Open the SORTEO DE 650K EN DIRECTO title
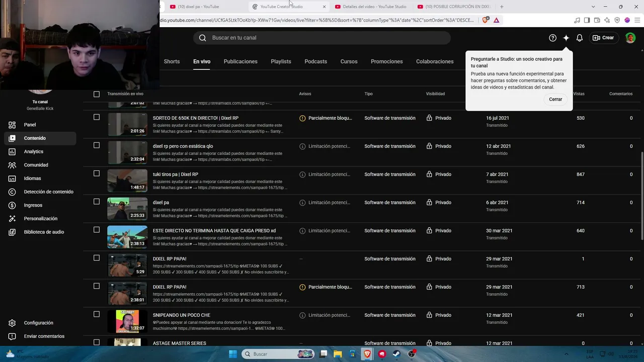 (x=196, y=118)
